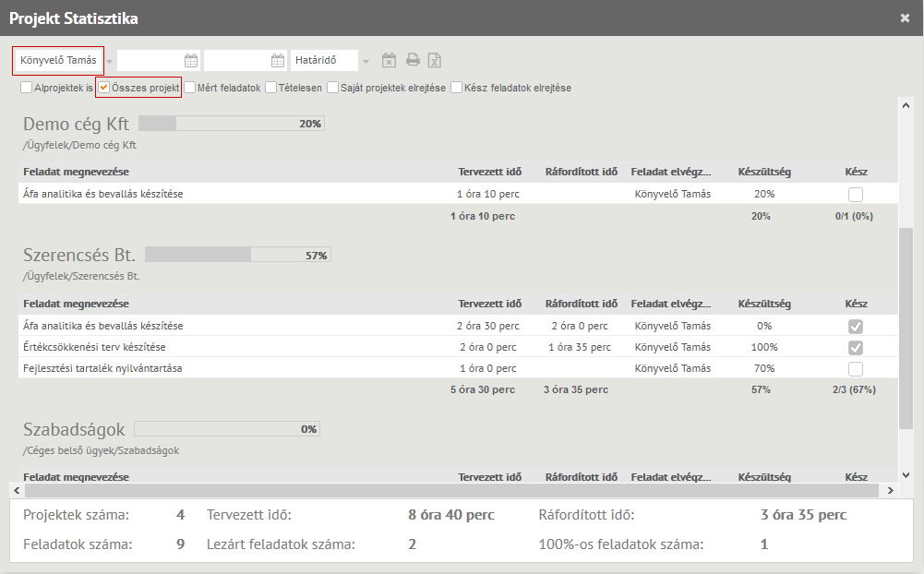The image size is (924, 574).
Task: Open the second date field calendar picker
Action: coord(278,61)
